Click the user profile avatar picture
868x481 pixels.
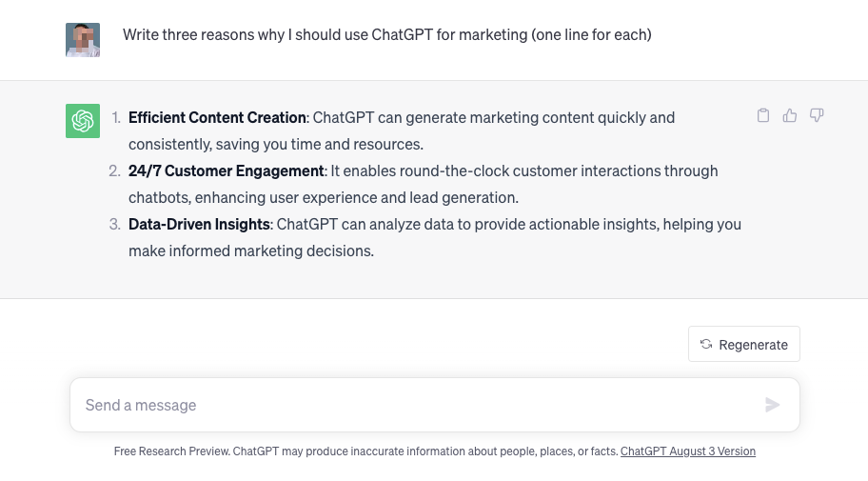(83, 40)
